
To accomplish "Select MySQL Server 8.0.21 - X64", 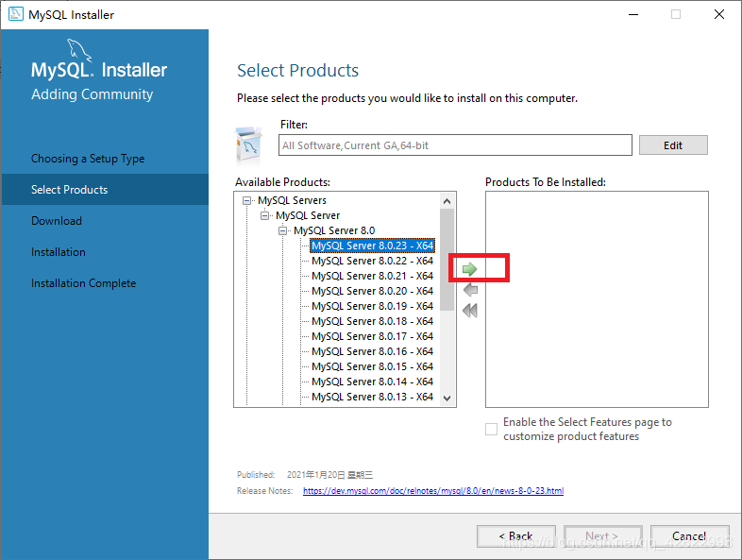I will pos(373,276).
